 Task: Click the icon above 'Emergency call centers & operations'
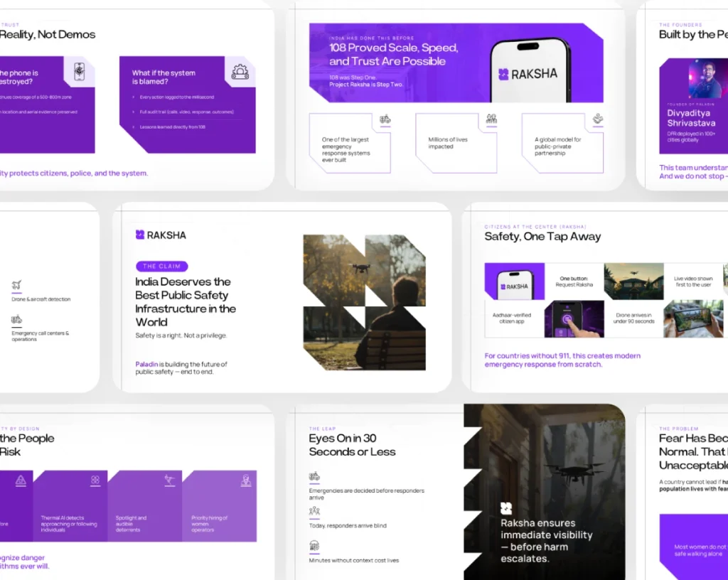tap(17, 319)
